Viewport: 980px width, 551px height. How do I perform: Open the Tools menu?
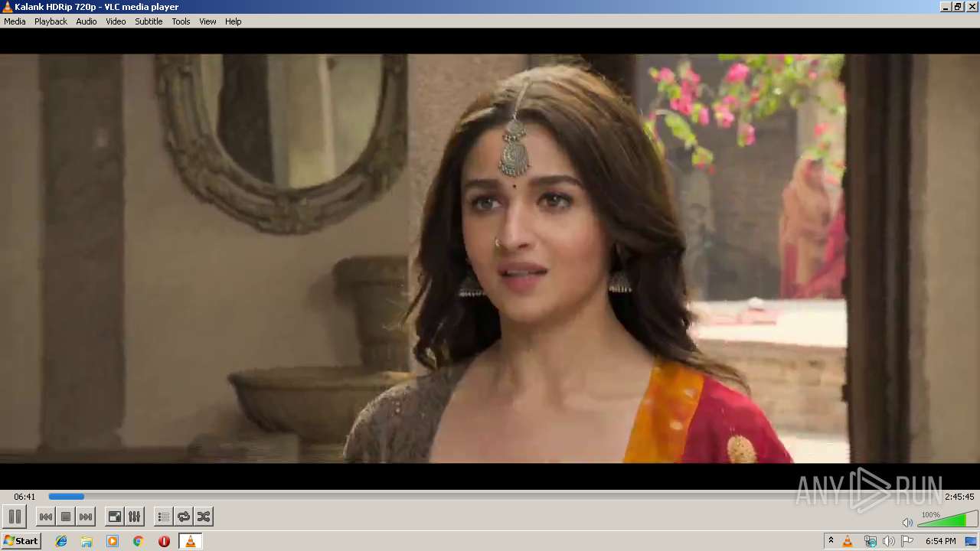click(181, 21)
